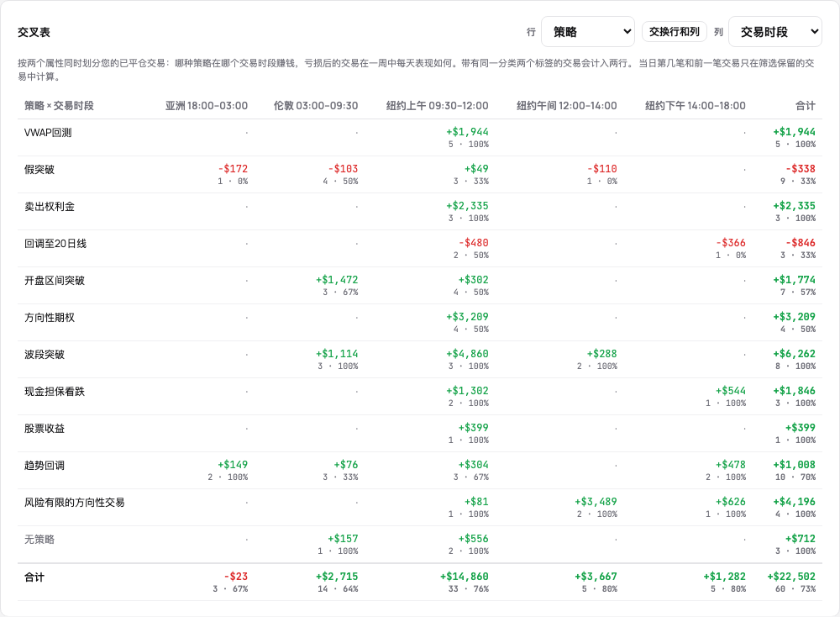This screenshot has width=840, height=617.
Task: Click the +$1,944 cell in VWAP回测 纽约上午
Action: coord(467,132)
